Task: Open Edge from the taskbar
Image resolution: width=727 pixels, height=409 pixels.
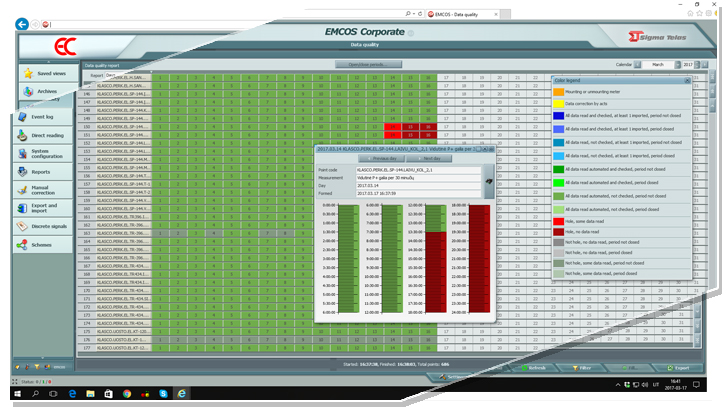Action: [72, 394]
